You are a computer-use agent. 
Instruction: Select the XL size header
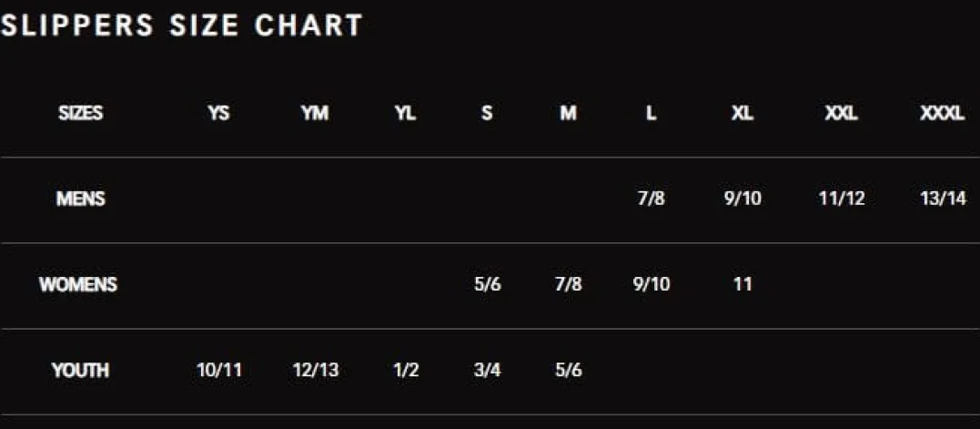click(742, 113)
